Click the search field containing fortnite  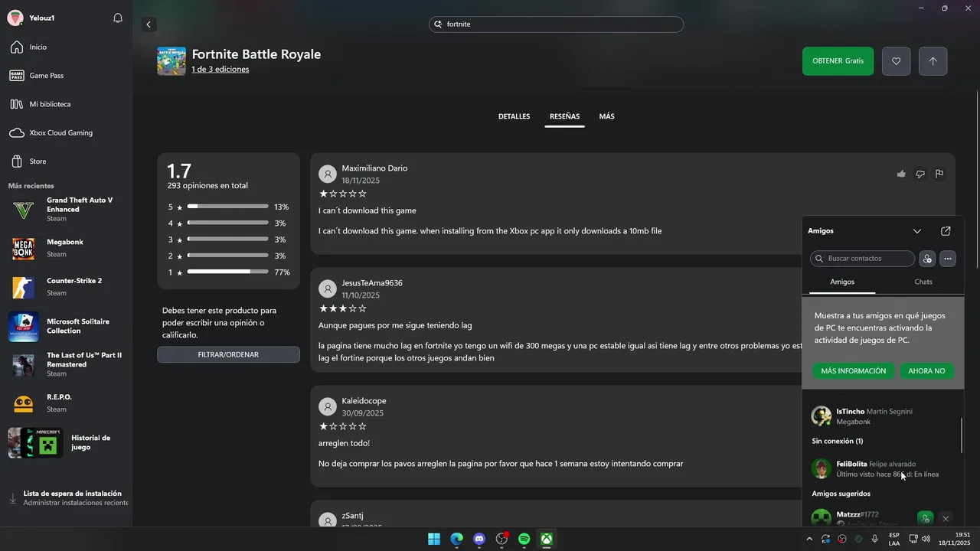556,24
